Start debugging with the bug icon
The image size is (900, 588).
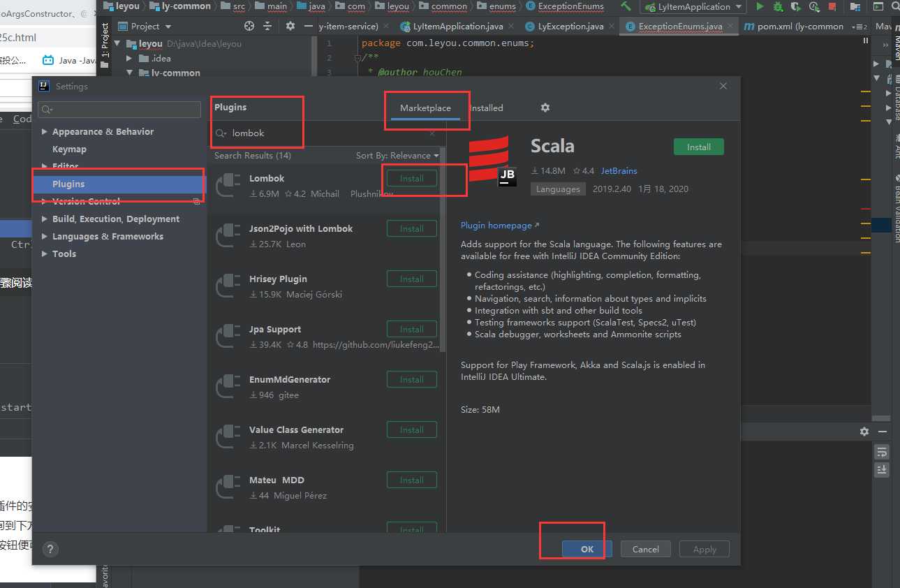778,7
